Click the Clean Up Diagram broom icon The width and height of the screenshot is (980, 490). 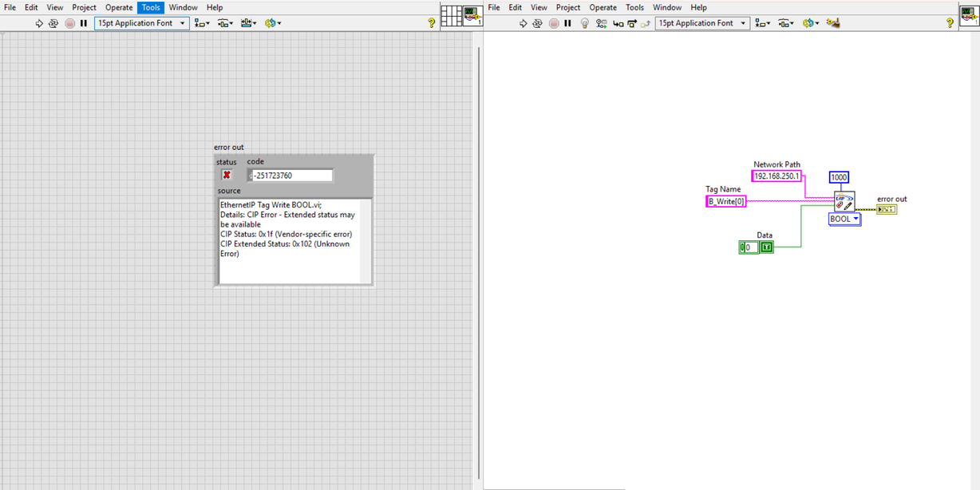[833, 23]
